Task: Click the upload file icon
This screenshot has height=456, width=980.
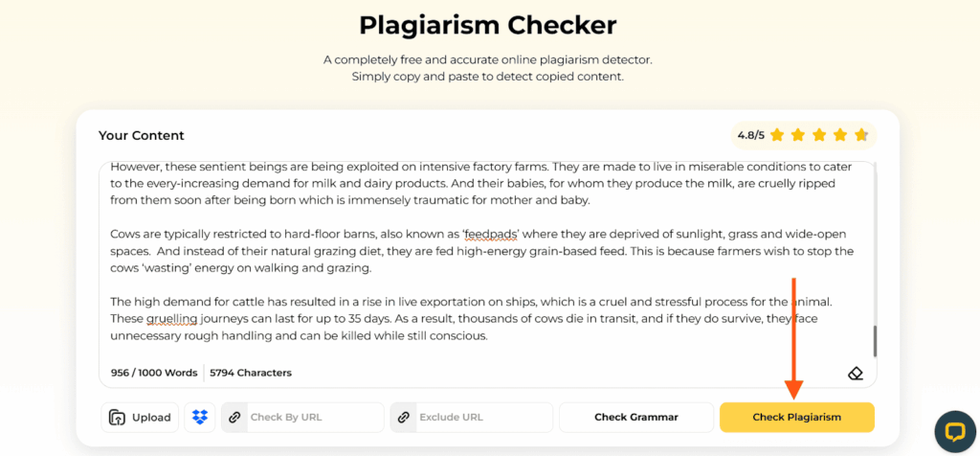Action: (x=117, y=418)
